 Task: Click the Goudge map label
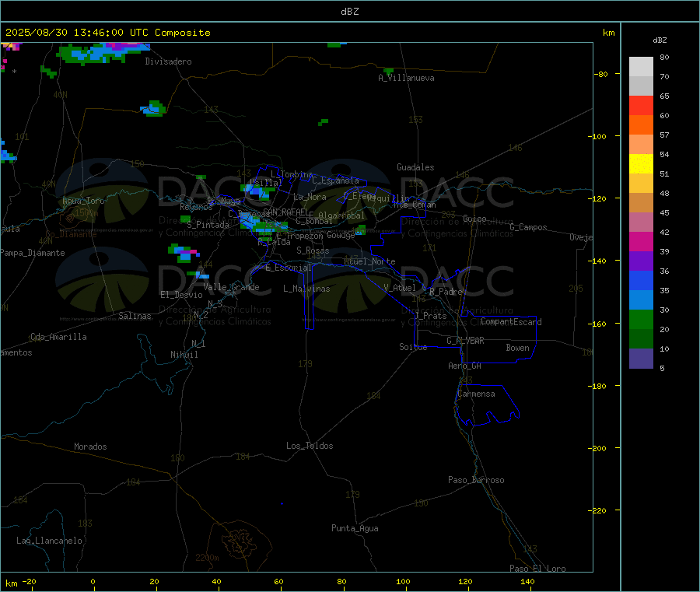click(x=341, y=235)
